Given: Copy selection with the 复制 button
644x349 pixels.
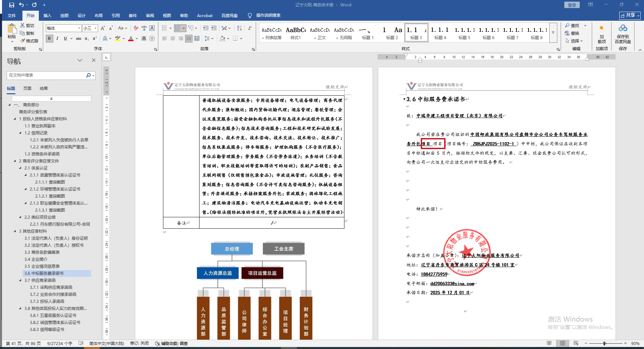Looking at the screenshot, I should 27,33.
